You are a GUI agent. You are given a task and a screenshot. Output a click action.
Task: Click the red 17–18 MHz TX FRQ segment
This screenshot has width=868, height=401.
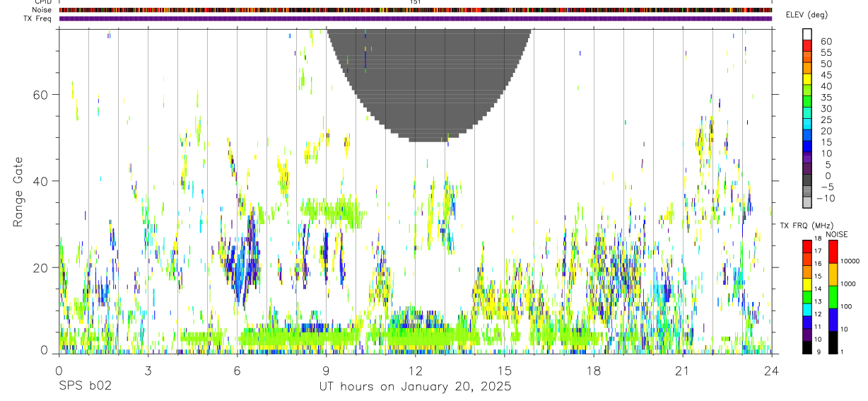click(x=807, y=245)
